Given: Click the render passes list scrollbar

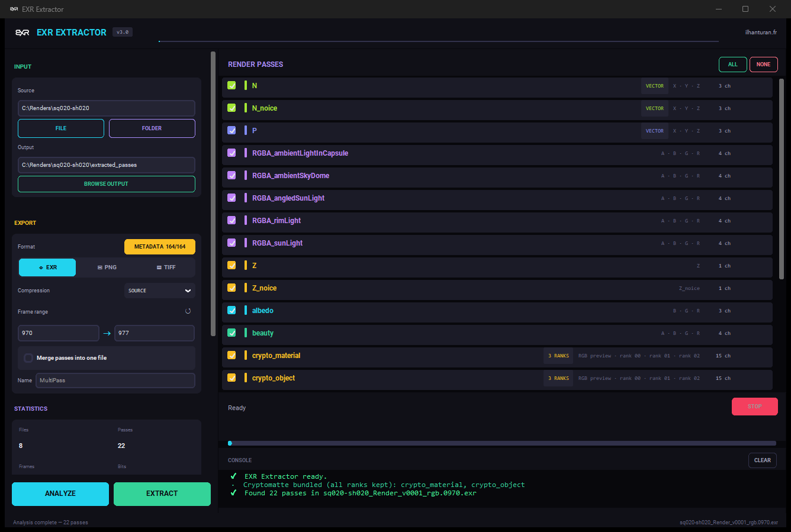Looking at the screenshot, I should tap(782, 178).
